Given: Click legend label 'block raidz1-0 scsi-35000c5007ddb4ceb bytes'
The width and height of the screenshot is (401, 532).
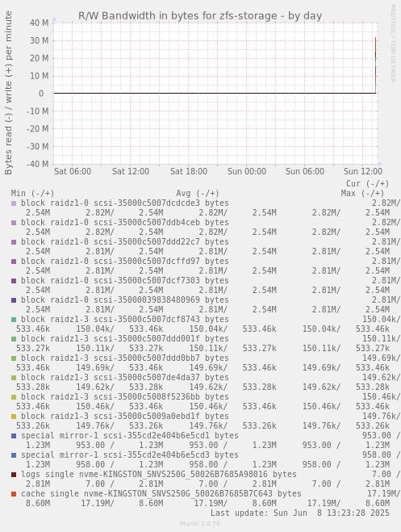Looking at the screenshot, I should [125, 222].
